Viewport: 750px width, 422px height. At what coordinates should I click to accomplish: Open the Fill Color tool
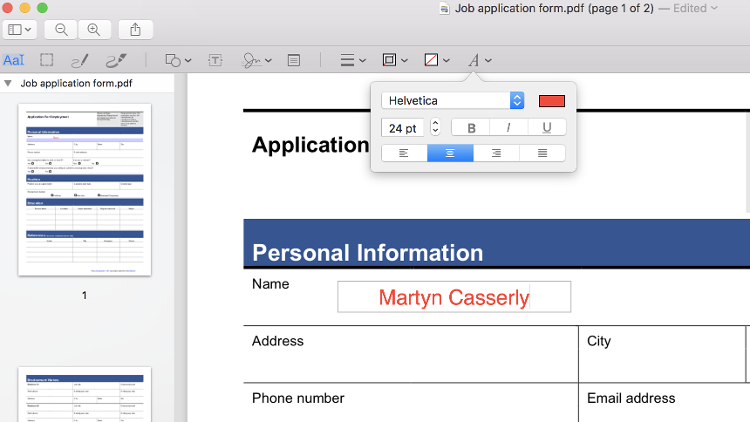431,60
